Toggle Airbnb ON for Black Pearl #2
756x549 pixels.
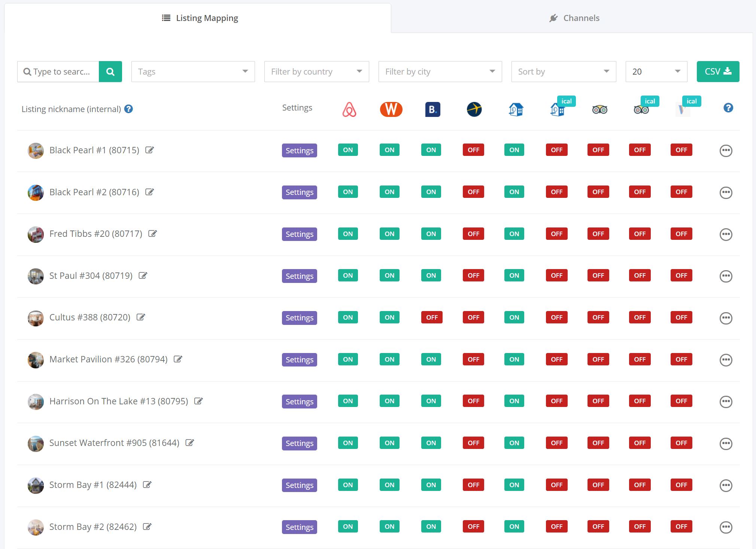348,192
